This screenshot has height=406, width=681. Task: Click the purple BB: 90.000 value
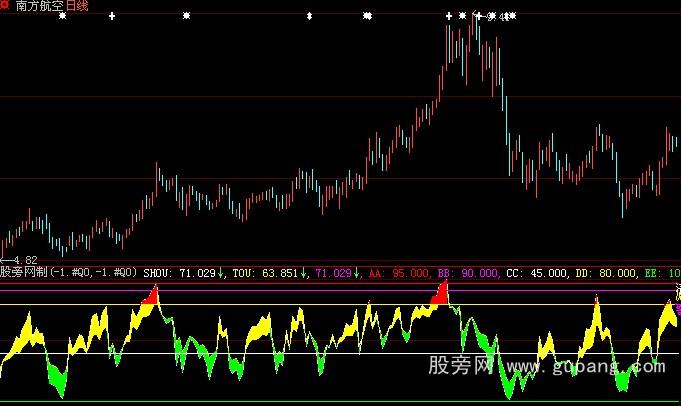pos(468,273)
